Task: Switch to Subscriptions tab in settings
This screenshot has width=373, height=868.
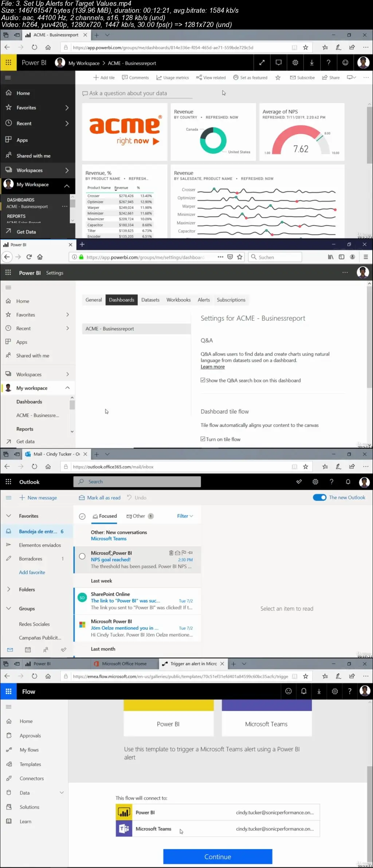Action: click(x=231, y=300)
